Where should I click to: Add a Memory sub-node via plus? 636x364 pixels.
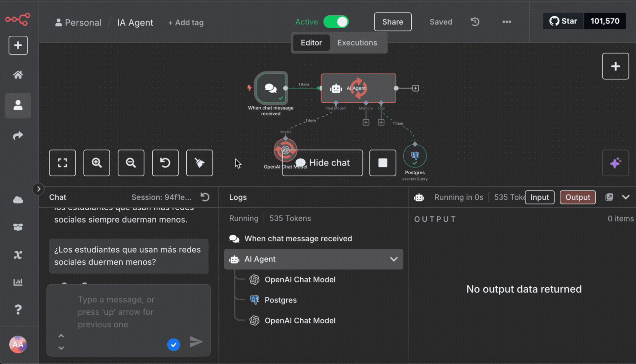click(x=366, y=122)
